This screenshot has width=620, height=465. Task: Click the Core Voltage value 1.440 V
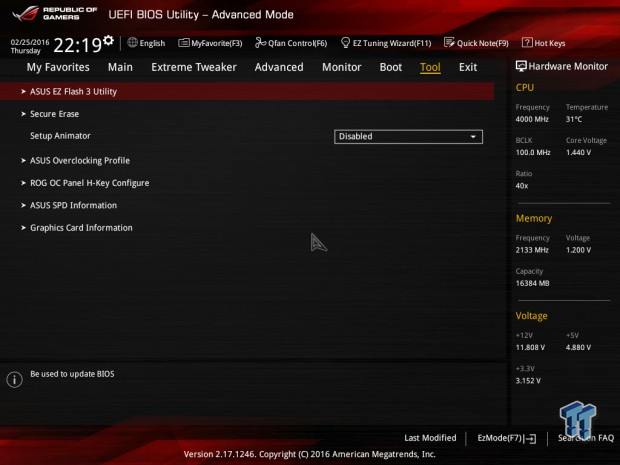pyautogui.click(x=578, y=152)
